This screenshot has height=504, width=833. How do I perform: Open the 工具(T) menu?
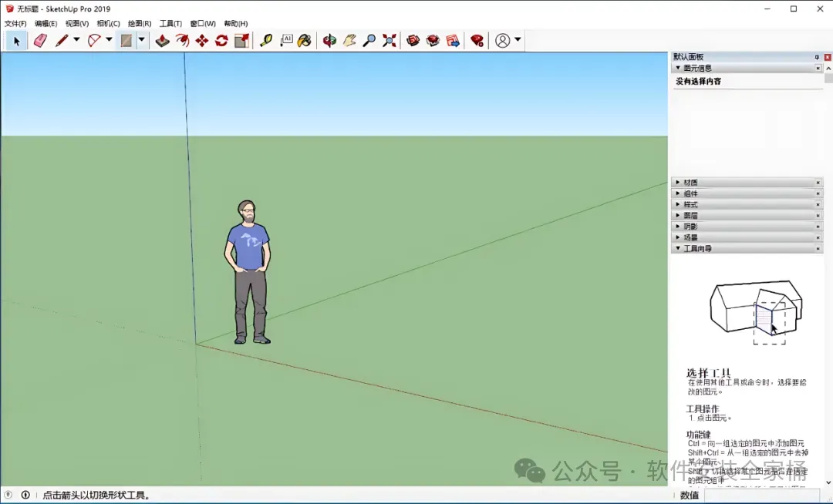(x=170, y=23)
